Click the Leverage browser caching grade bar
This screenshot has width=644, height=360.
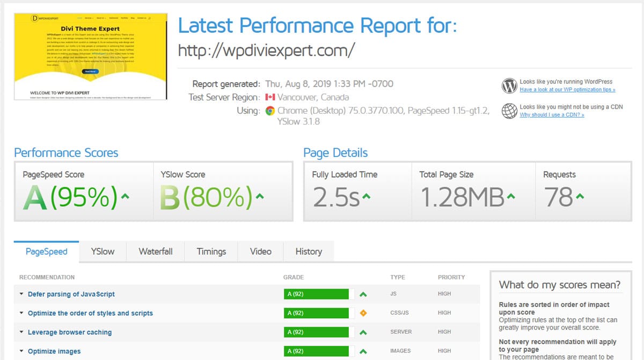click(x=319, y=332)
